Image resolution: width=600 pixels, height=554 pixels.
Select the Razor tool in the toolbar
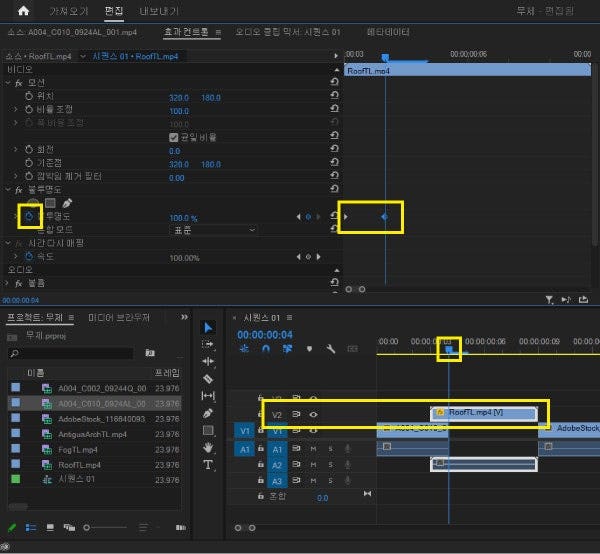208,379
